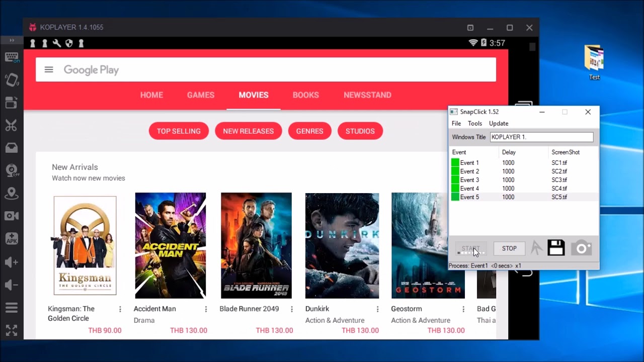Toggle fullscreen with the expand arrows icon

pos(12,330)
